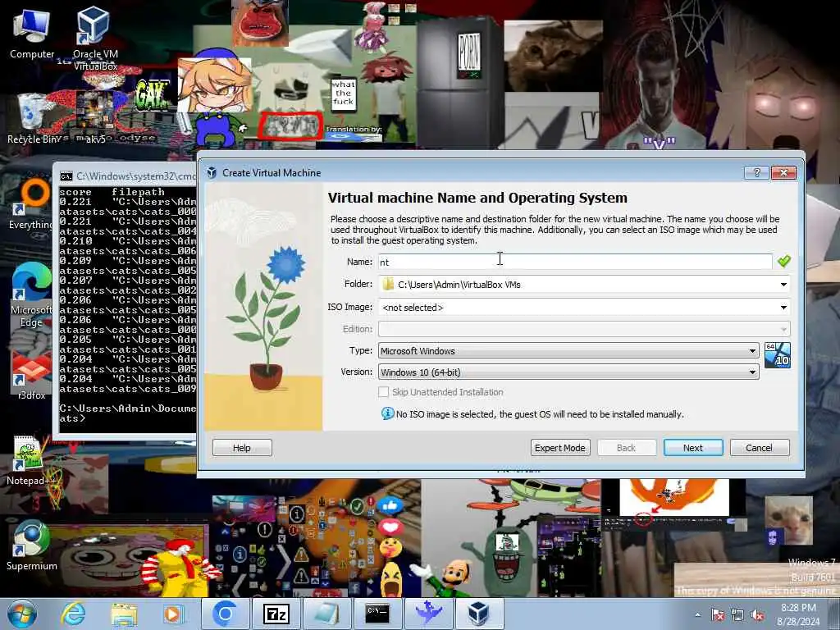Click the cmd prompt line C:\Users\Admin\Docume
Viewport: 840px width, 630px height.
(x=127, y=409)
